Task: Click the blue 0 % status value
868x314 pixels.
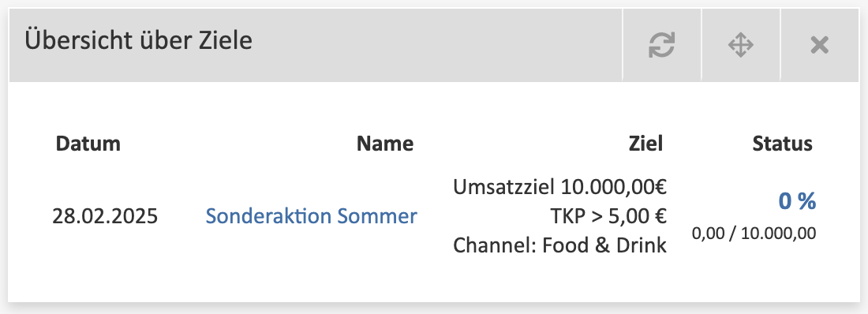Action: coord(797,201)
